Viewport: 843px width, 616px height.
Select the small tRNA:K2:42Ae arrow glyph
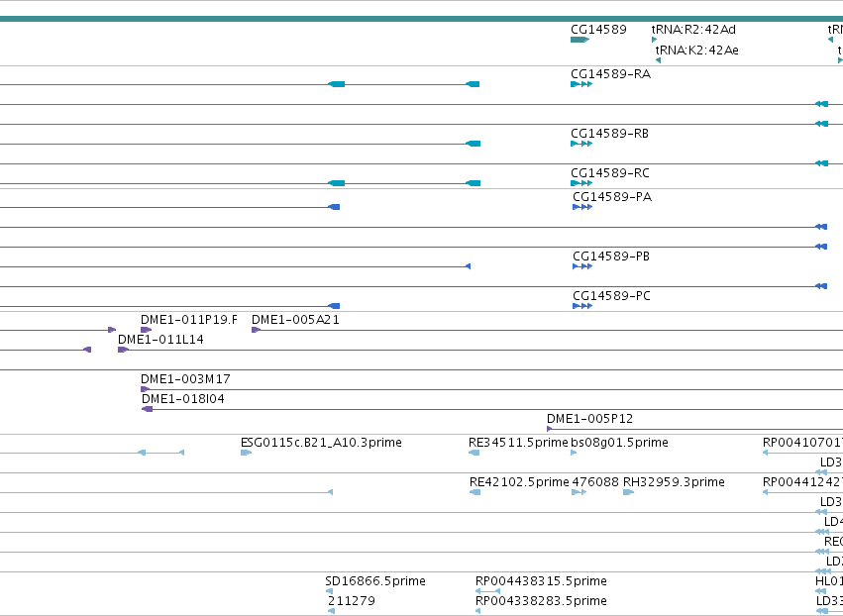[658, 60]
